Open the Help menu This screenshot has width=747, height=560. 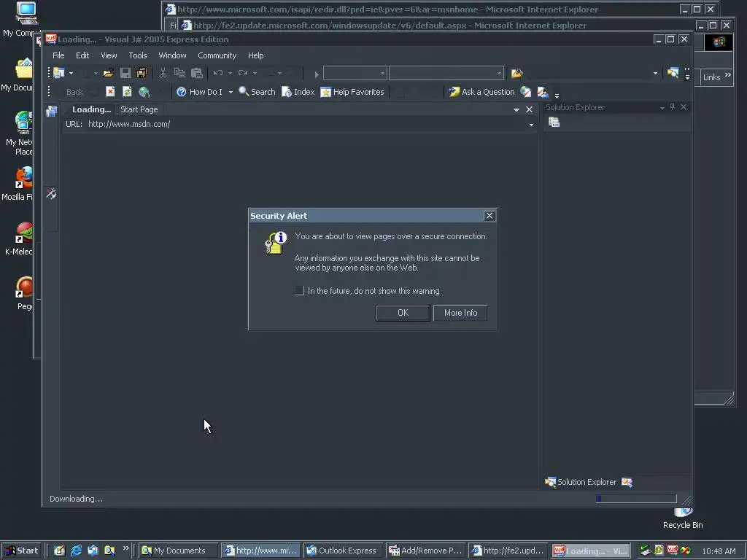(x=256, y=55)
